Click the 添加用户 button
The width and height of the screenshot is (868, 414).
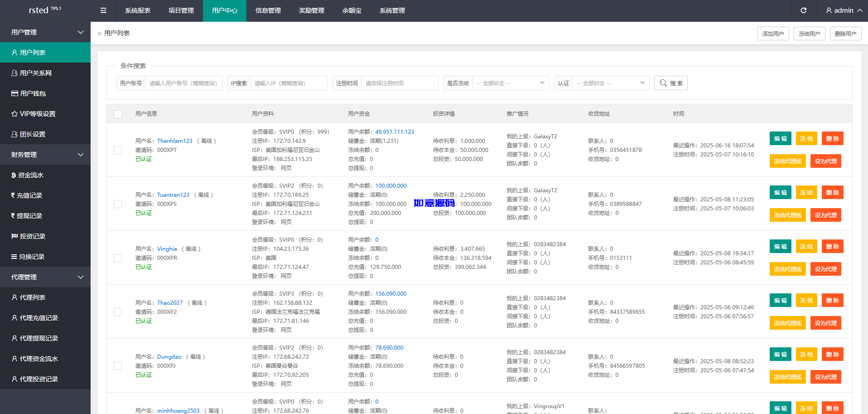(x=773, y=34)
